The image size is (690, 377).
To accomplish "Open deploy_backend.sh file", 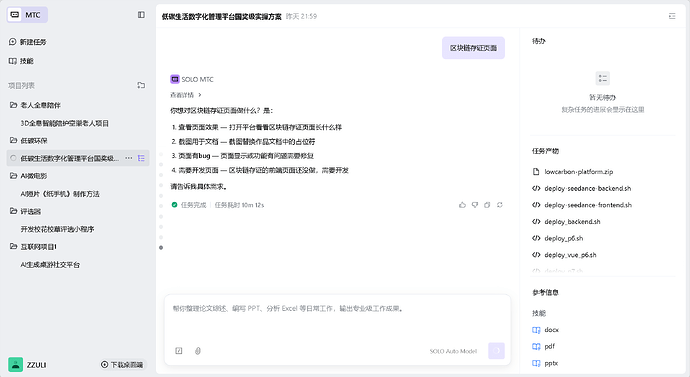I will point(566,222).
